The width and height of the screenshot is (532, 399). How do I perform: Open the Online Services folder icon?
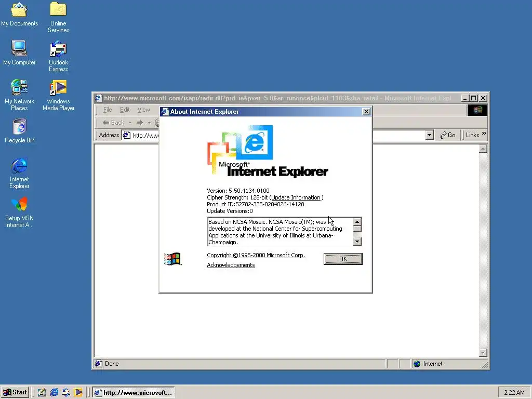coord(58,17)
